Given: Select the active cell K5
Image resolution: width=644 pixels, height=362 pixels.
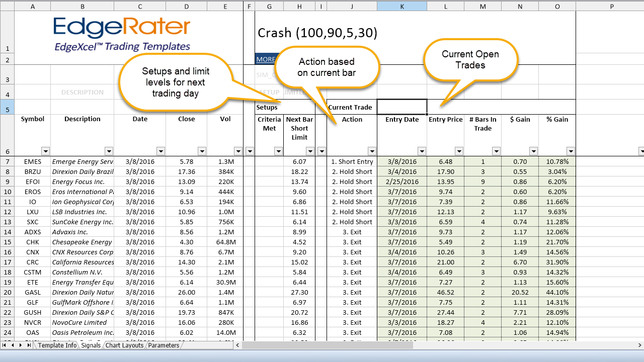Looking at the screenshot, I should click(402, 107).
